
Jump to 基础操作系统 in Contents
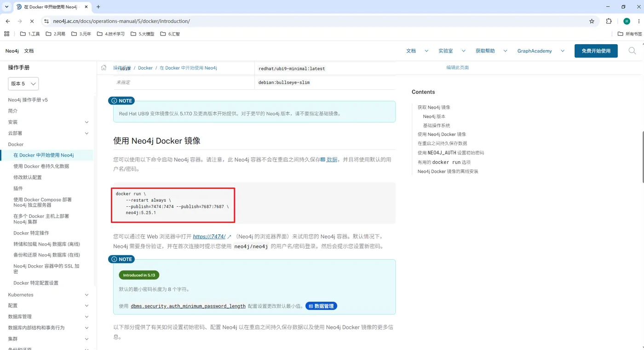pos(437,125)
